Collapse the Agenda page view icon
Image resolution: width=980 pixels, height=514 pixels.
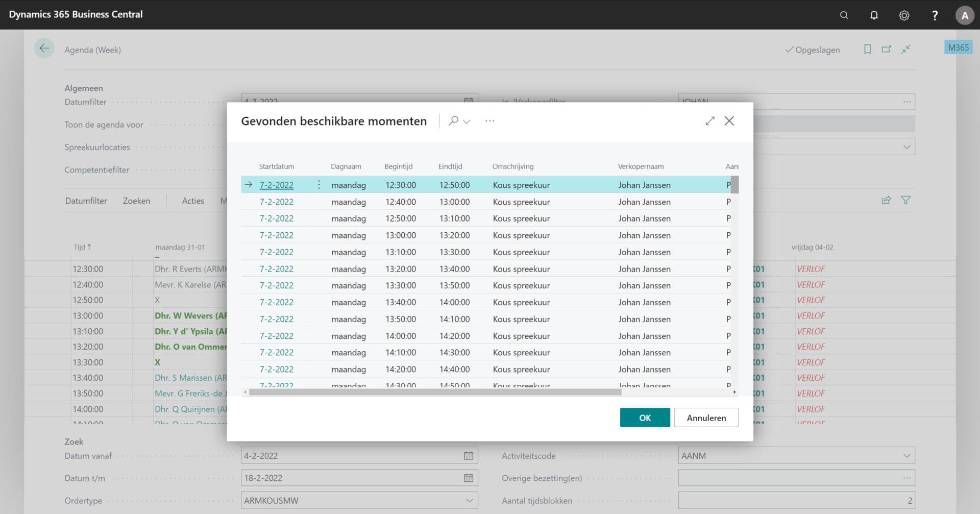tap(906, 50)
